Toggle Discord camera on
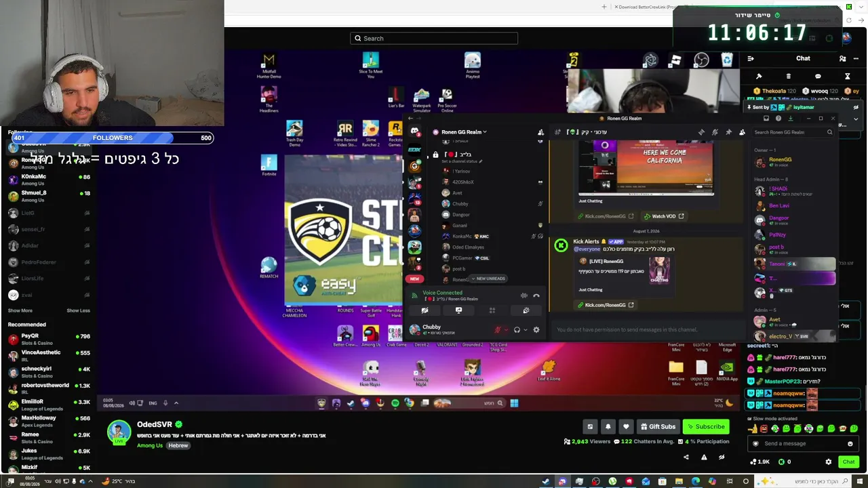 point(425,310)
